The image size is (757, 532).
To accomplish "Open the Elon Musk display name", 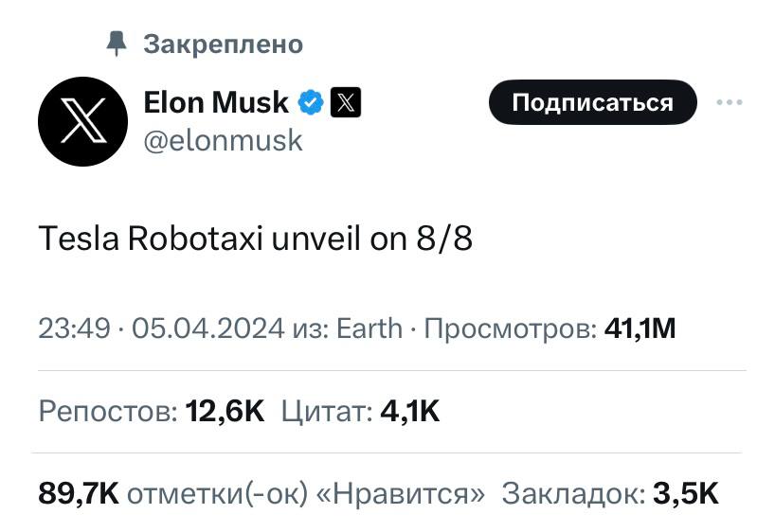I will [x=215, y=100].
